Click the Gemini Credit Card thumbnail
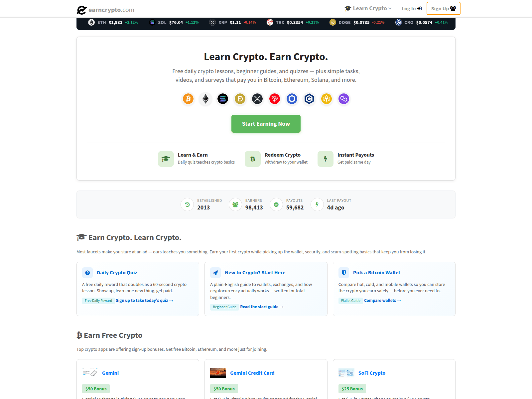Screen dimensions: 532x399 (x=218, y=373)
